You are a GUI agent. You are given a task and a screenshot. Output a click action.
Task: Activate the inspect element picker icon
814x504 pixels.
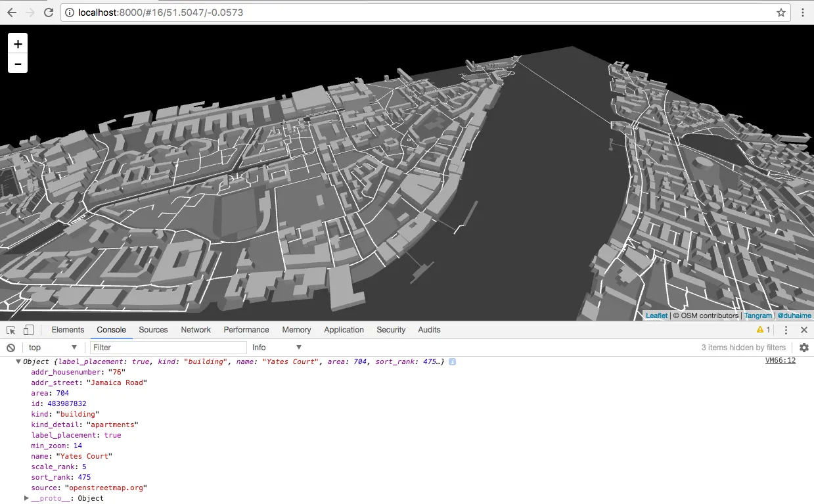[x=11, y=330]
